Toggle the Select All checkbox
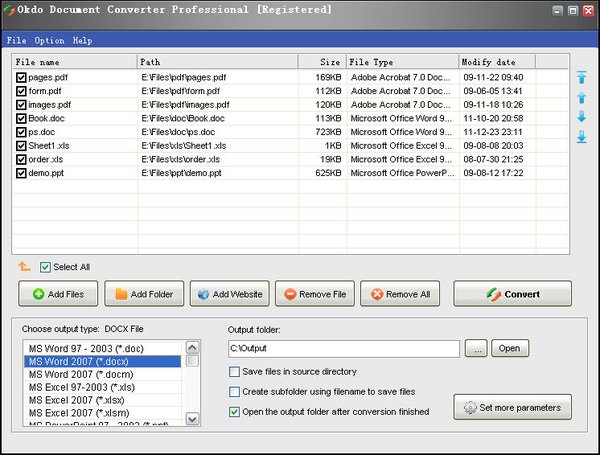 click(x=46, y=267)
